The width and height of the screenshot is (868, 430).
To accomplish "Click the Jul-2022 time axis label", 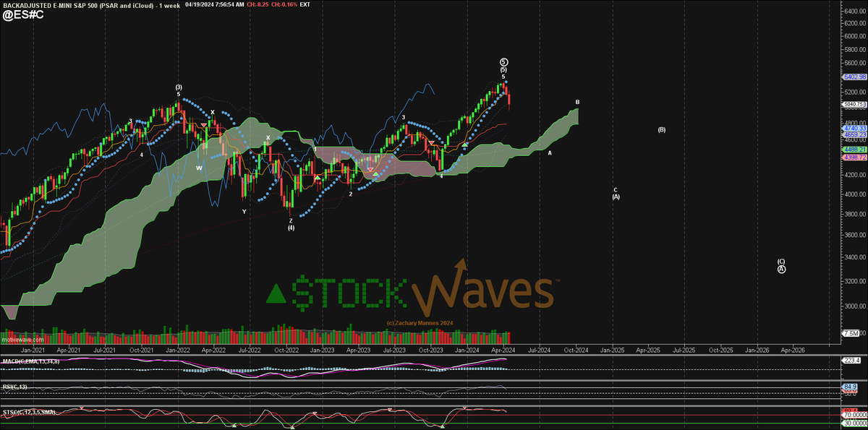I will (x=250, y=349).
